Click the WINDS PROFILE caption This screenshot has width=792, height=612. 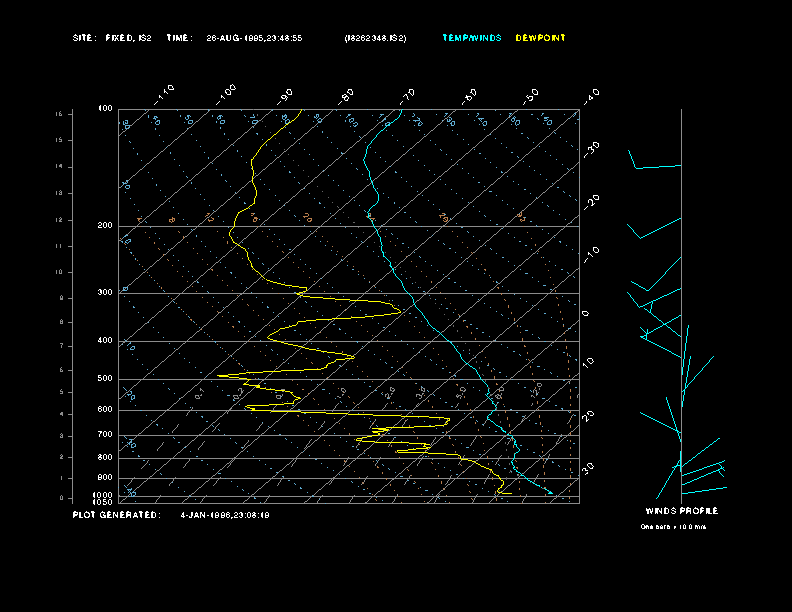pyautogui.click(x=682, y=511)
